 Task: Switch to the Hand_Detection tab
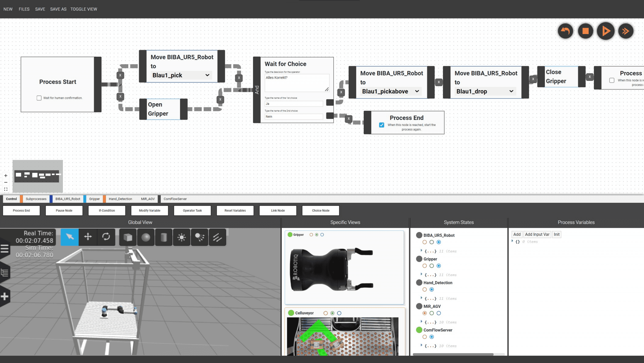tap(120, 199)
